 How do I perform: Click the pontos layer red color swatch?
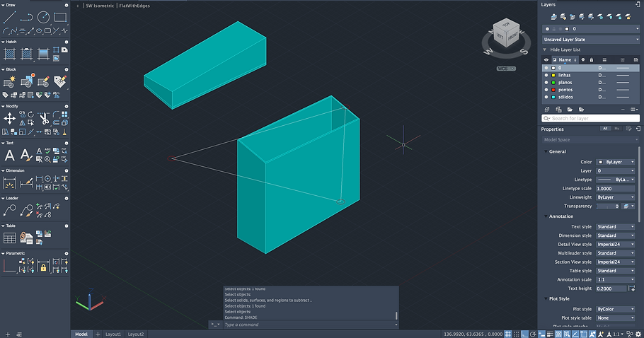click(553, 90)
